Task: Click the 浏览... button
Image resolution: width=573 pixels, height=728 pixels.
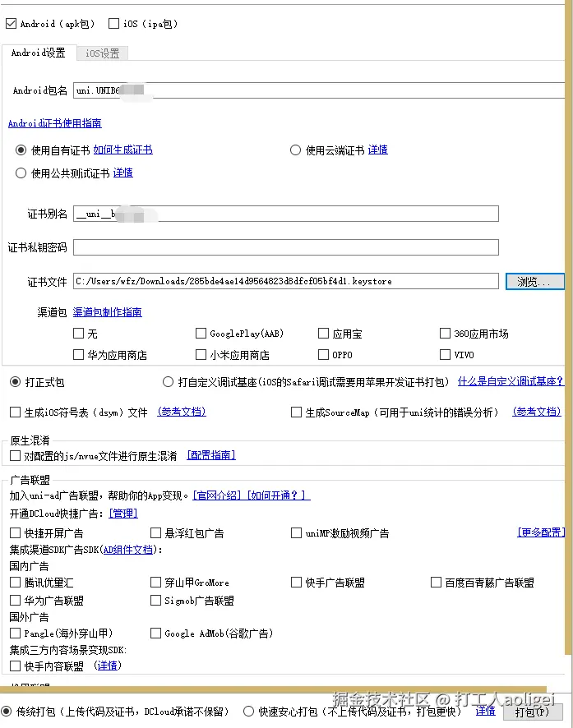Action: pos(535,281)
